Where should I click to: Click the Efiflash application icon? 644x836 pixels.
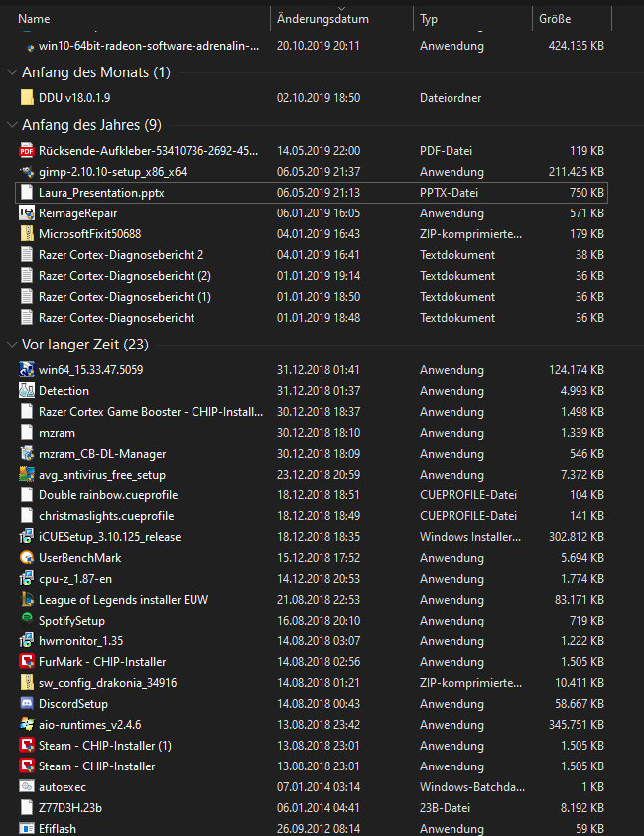pos(27,828)
